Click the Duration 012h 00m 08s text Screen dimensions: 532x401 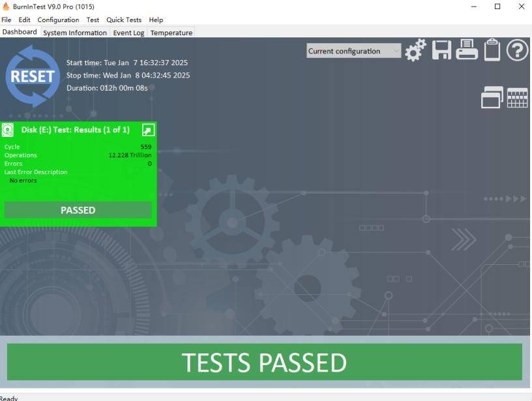pyautogui.click(x=107, y=88)
